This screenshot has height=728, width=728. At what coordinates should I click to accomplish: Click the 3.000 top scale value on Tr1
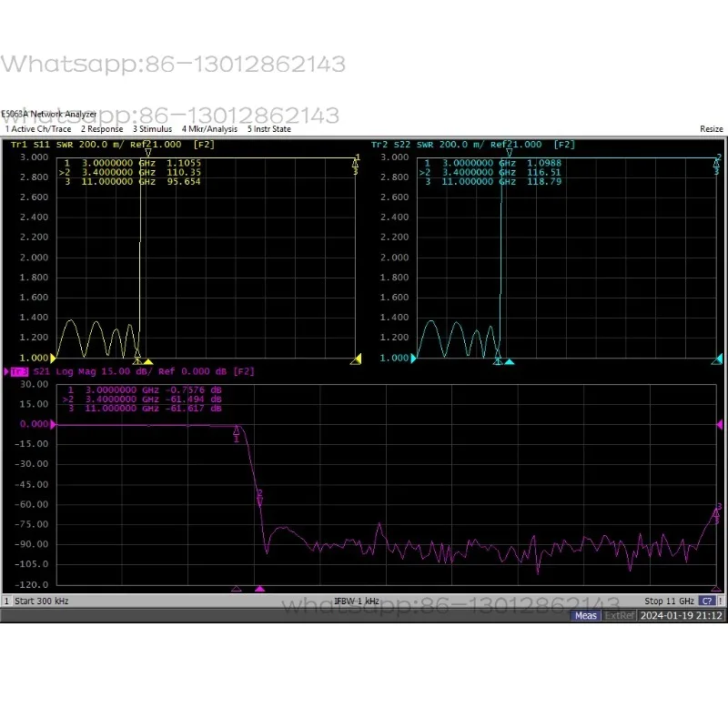point(34,157)
